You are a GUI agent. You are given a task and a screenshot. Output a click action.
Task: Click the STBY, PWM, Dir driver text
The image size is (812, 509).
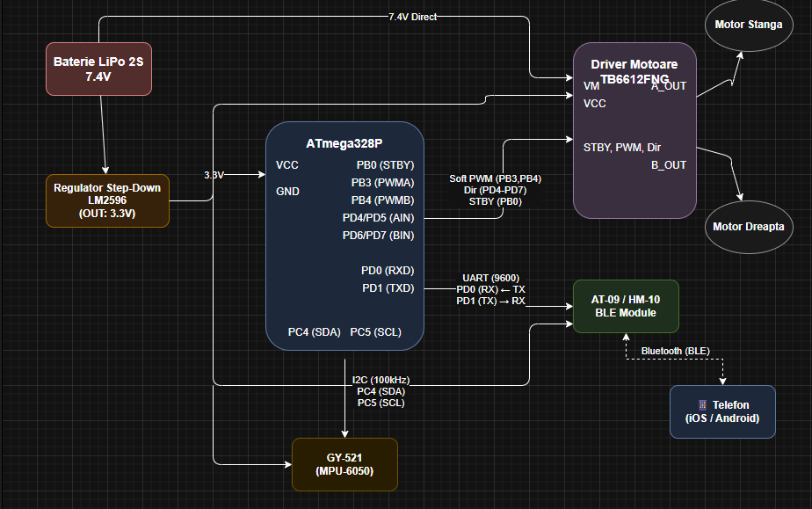tap(622, 148)
